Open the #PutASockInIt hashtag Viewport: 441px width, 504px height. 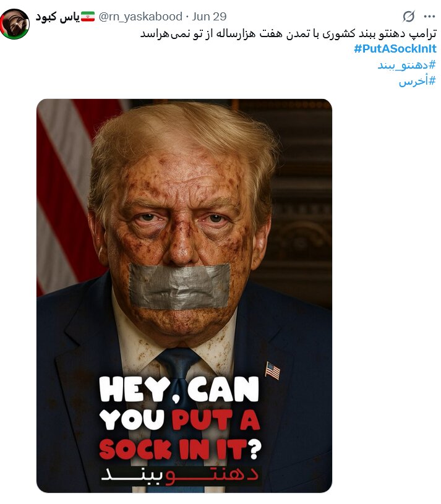pyautogui.click(x=395, y=49)
